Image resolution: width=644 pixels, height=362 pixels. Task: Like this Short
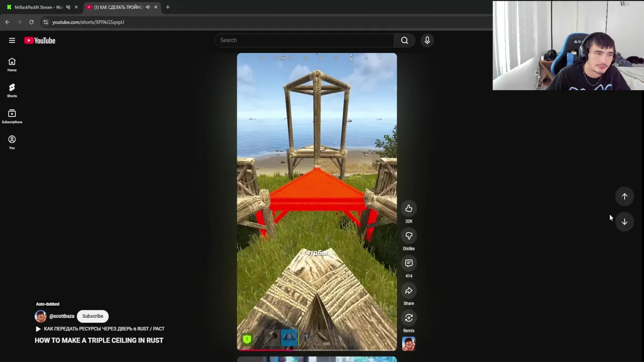pyautogui.click(x=409, y=208)
